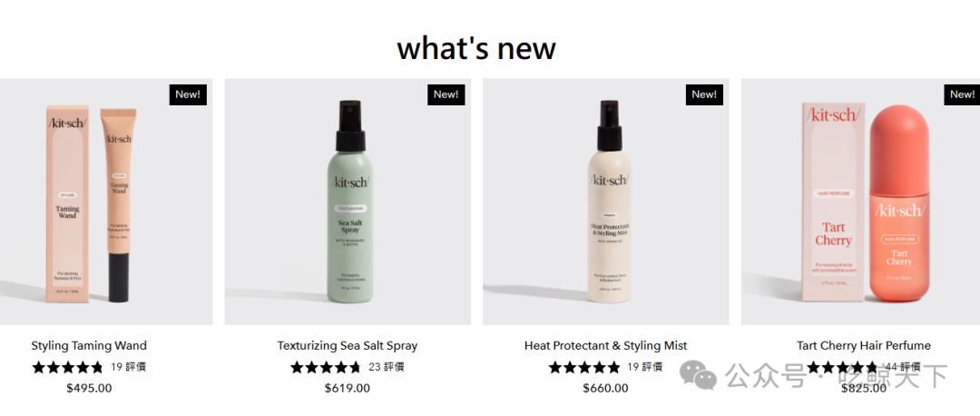The height and width of the screenshot is (416, 980).
Task: Click star rating for Sea Salt Spray
Action: pos(326,367)
